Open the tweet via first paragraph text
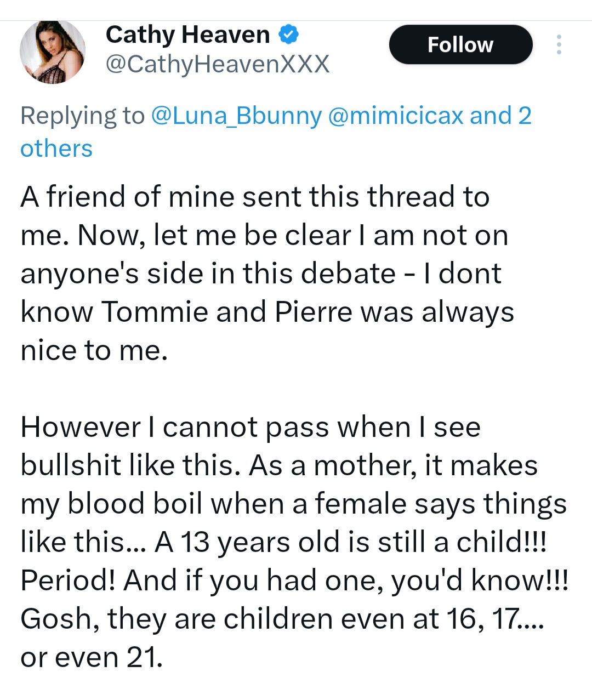Image resolution: width=592 pixels, height=700 pixels. coord(255,197)
